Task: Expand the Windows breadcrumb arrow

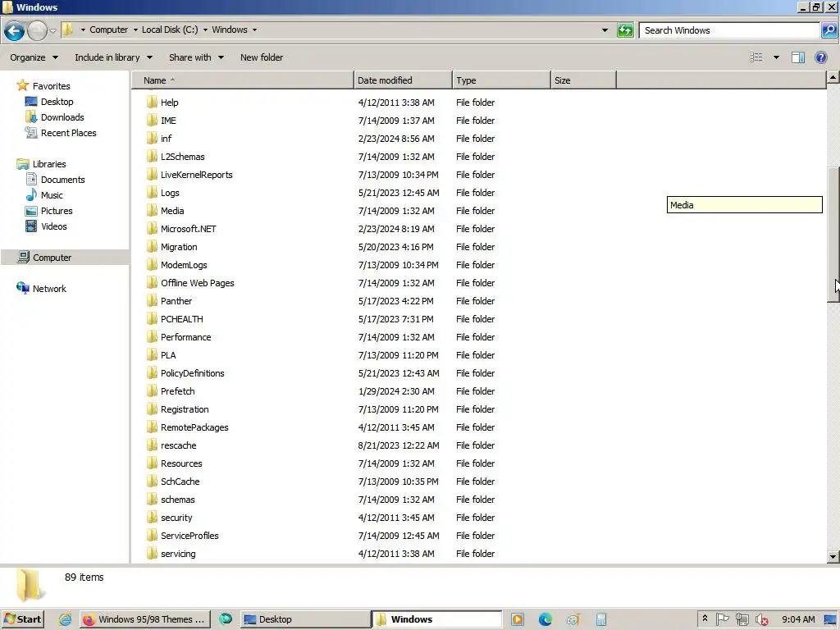Action: click(x=254, y=30)
